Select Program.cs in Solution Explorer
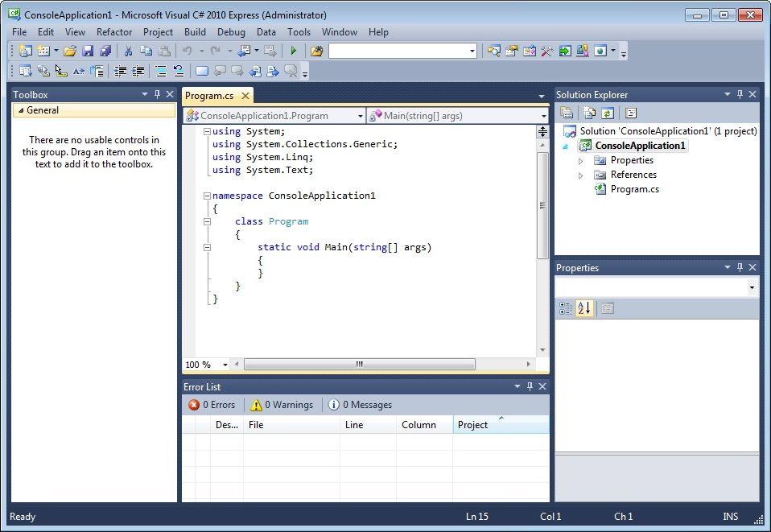 coord(634,189)
